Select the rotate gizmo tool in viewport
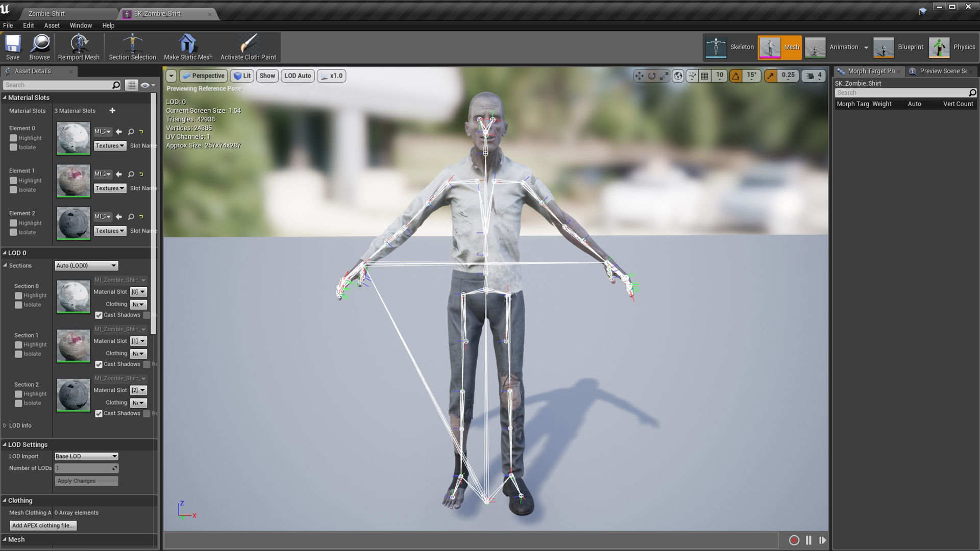 pos(652,76)
